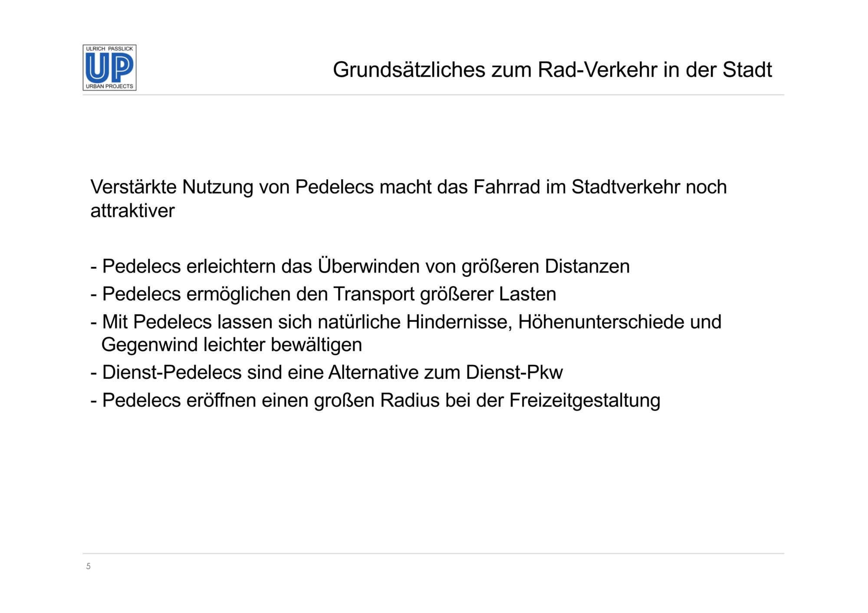Click the horizontal divider line under the title
This screenshot has width=868, height=613.
(433, 95)
